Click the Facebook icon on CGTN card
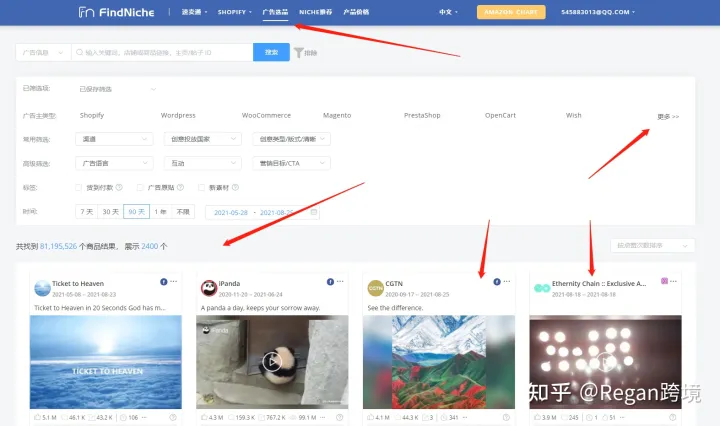The height and width of the screenshot is (426, 720). [x=498, y=282]
